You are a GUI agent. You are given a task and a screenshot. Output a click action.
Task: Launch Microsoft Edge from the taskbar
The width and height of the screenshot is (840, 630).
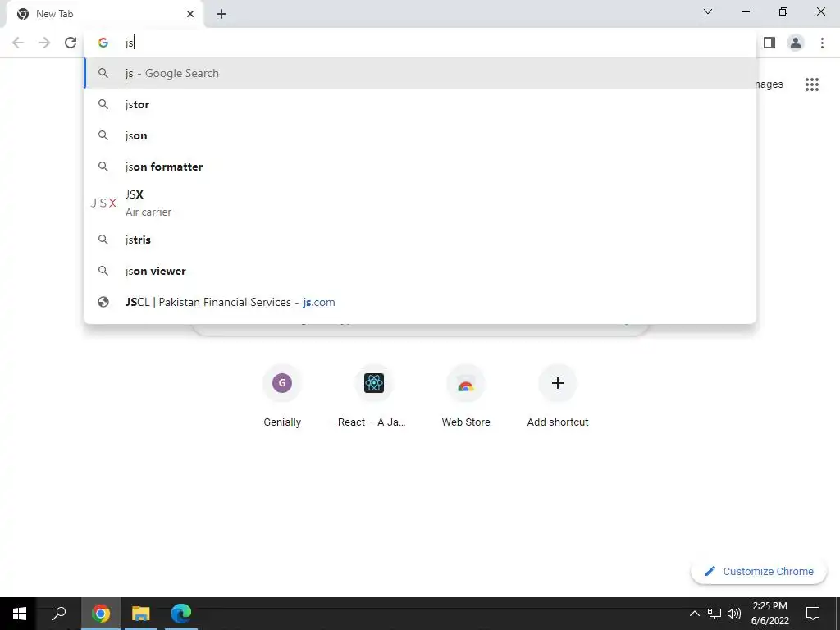coord(181,614)
